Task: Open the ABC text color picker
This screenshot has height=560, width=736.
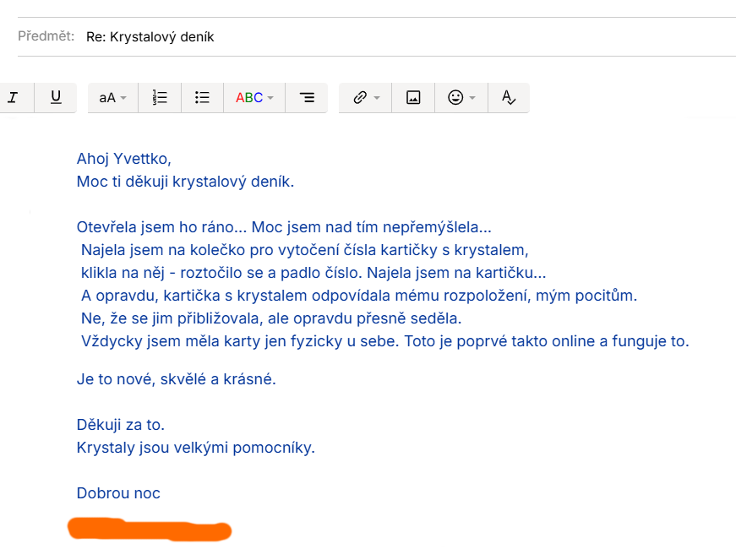Action: [x=254, y=98]
